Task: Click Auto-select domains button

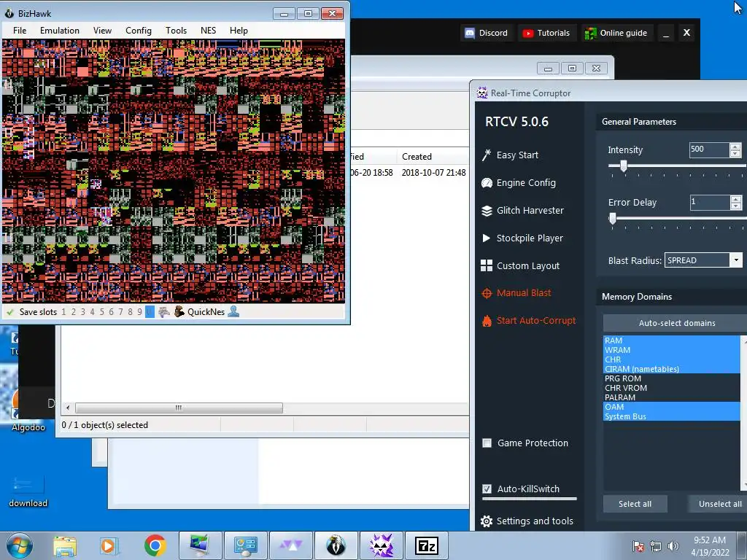Action: (676, 323)
